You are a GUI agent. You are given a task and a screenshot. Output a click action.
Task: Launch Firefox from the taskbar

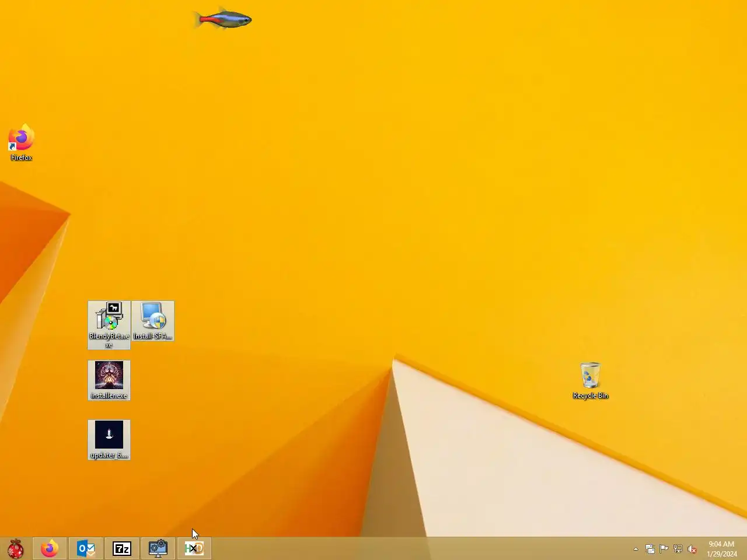coord(50,548)
